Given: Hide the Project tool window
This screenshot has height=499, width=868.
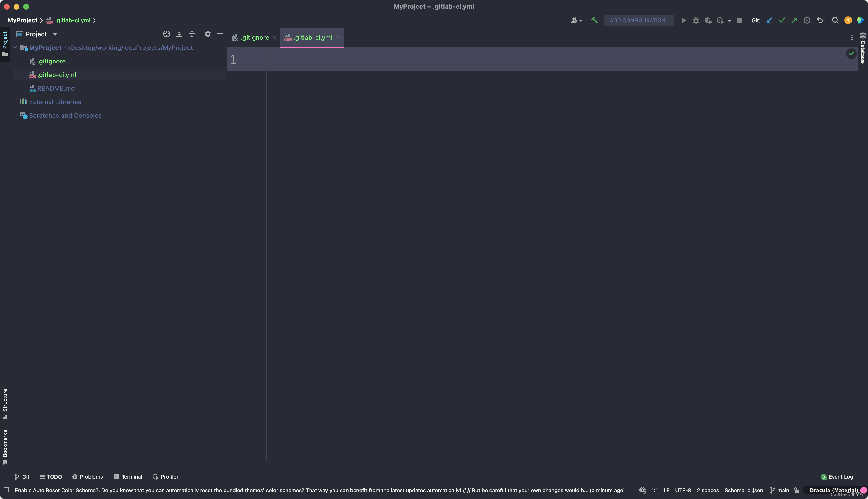Looking at the screenshot, I should tap(220, 34).
